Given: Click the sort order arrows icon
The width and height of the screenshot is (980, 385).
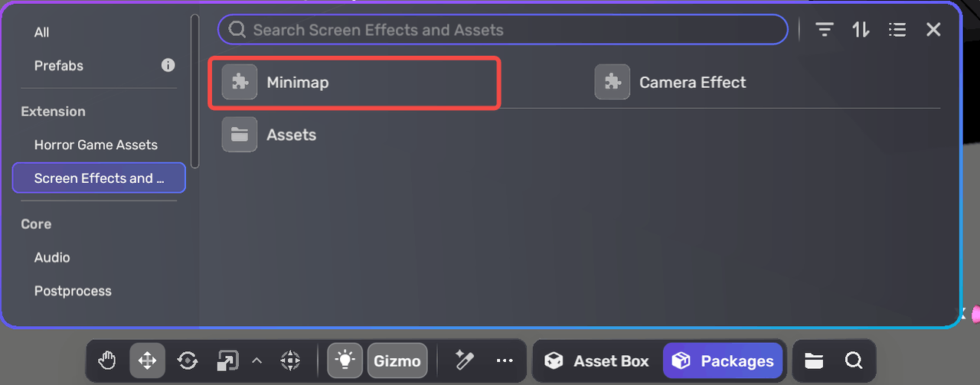Looking at the screenshot, I should pyautogui.click(x=861, y=30).
